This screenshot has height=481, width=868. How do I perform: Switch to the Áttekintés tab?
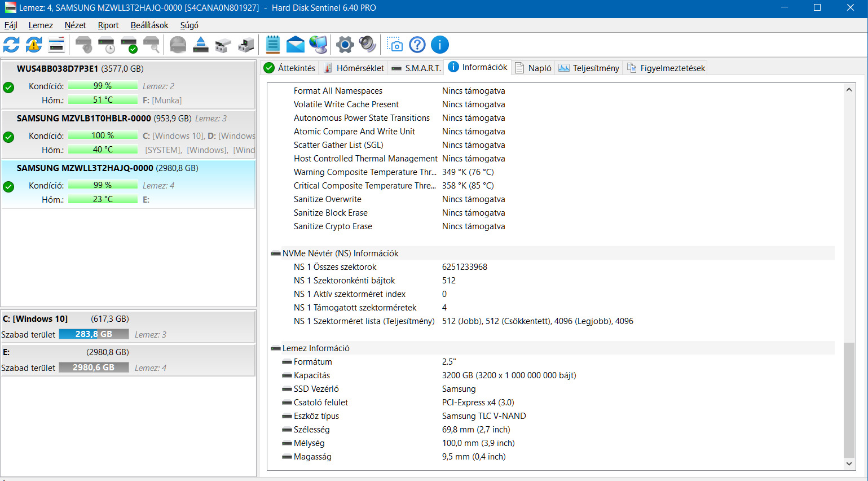click(x=289, y=68)
